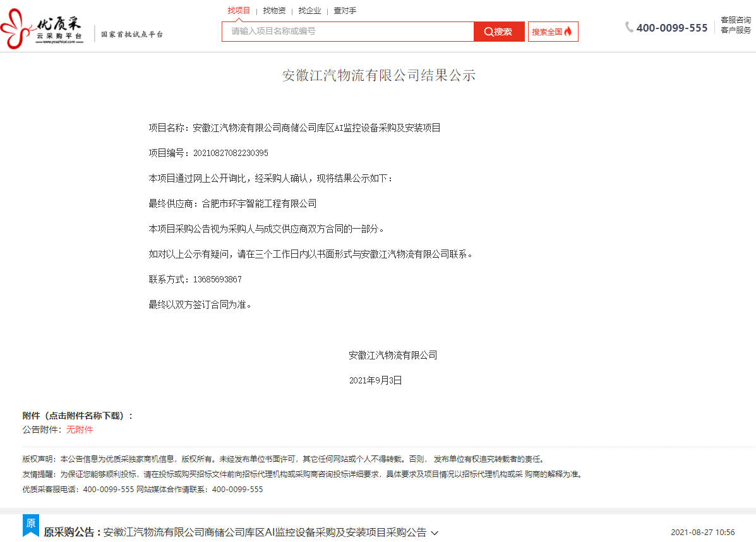Focus the project name search box
Image resolution: width=756 pixels, height=542 pixels.
click(x=347, y=32)
